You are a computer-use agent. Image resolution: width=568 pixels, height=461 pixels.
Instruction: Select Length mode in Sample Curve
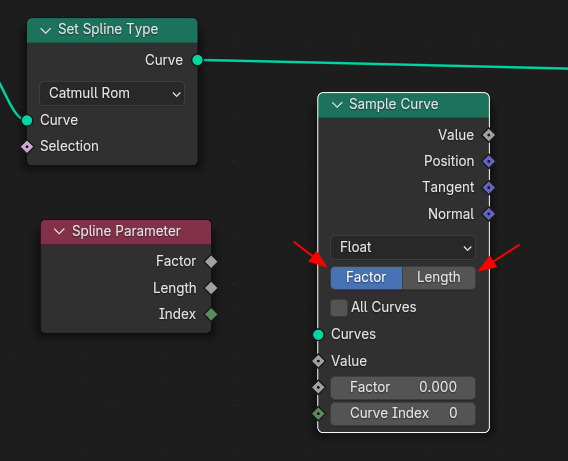click(439, 277)
